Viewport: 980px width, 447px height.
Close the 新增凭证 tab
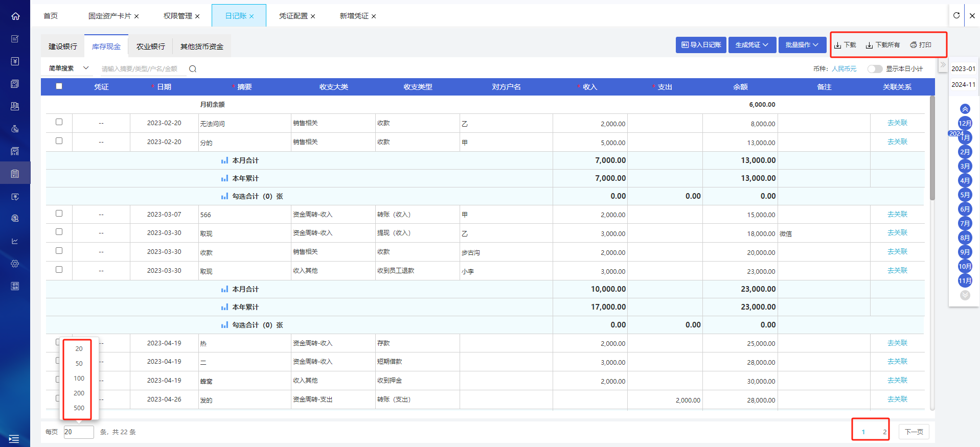374,16
